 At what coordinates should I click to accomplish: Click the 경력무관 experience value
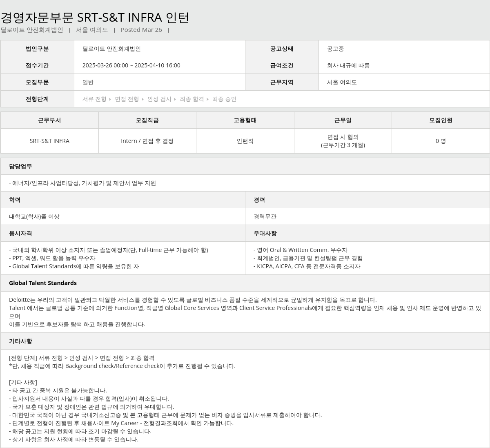265,216
